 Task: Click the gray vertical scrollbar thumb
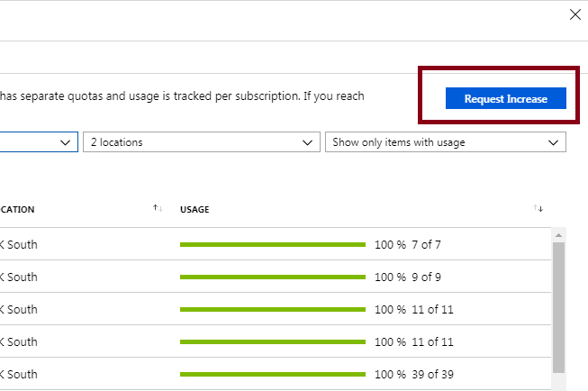click(x=558, y=306)
